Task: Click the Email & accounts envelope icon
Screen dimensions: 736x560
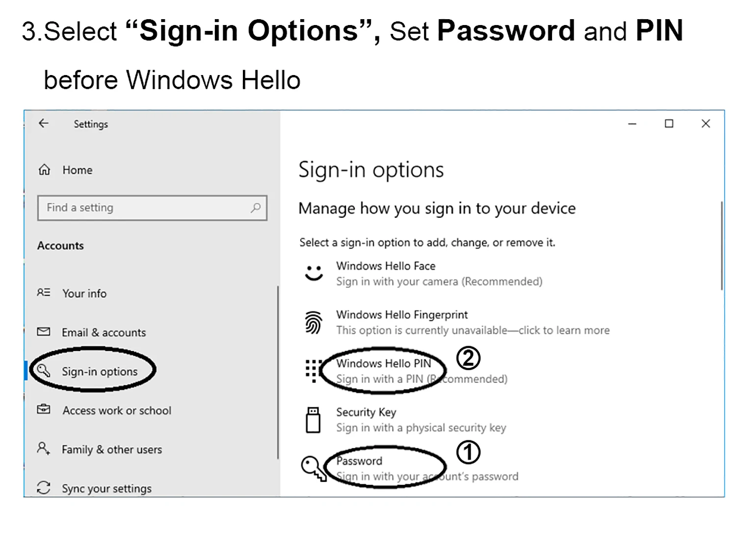Action: pyautogui.click(x=44, y=331)
